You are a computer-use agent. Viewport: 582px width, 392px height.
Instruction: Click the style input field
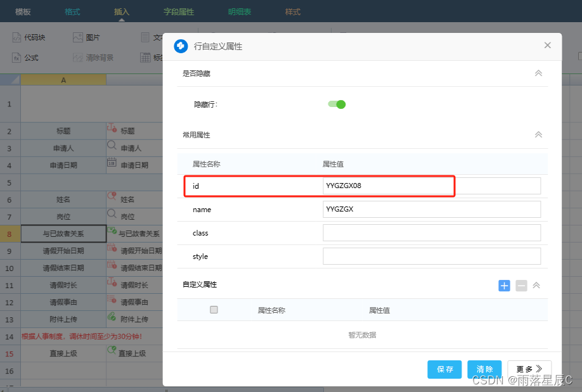coord(432,256)
